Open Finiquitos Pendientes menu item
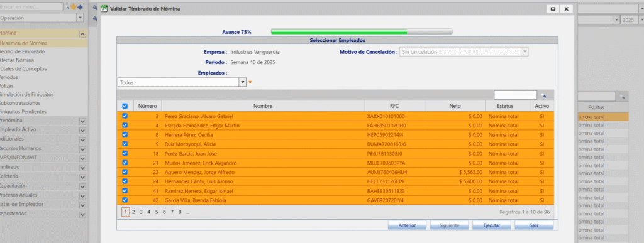 tap(23, 112)
